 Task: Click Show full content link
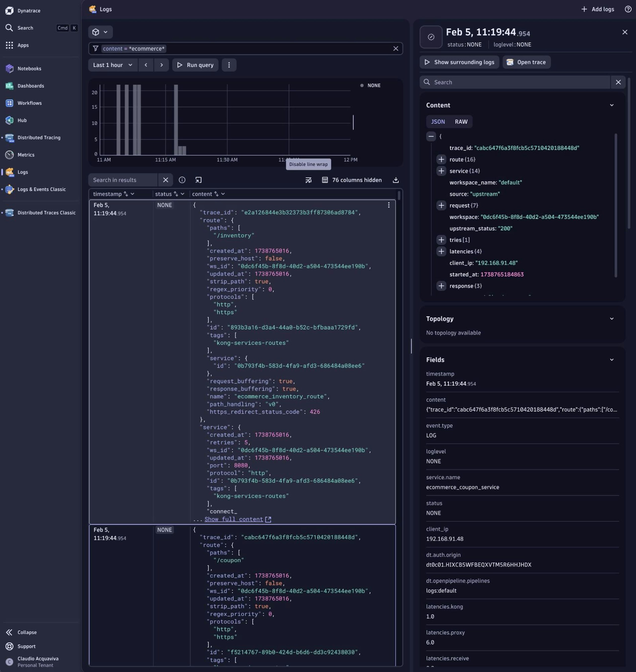234,519
